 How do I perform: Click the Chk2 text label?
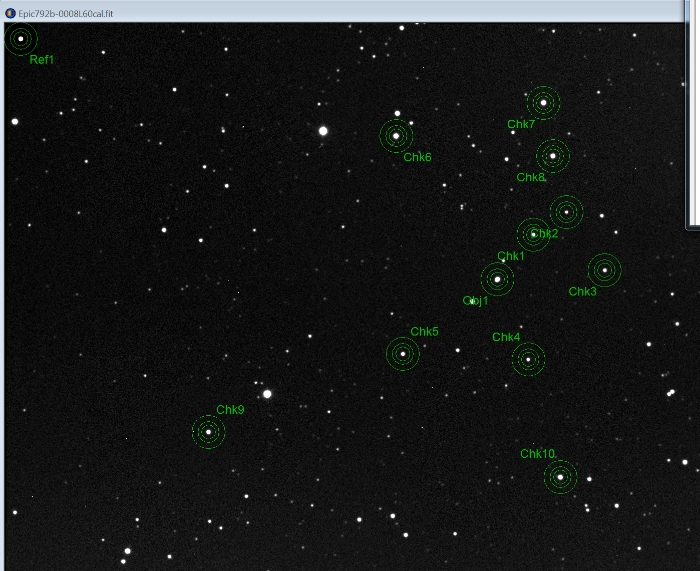click(547, 234)
